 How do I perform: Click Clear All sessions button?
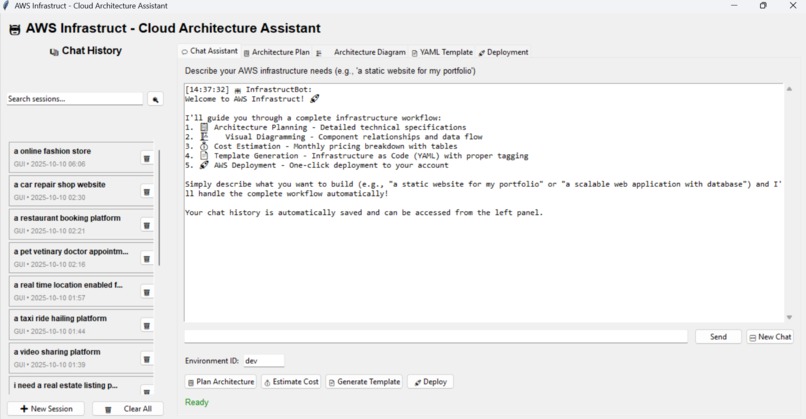[128, 409]
